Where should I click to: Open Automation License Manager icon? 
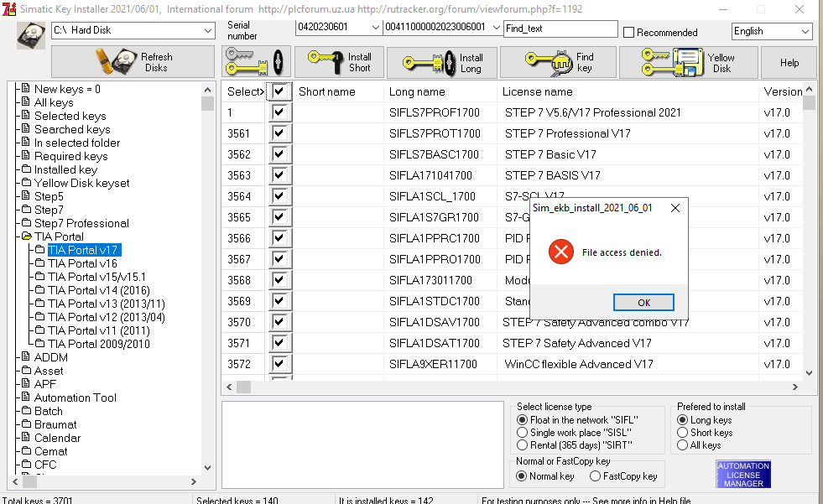pyautogui.click(x=743, y=475)
